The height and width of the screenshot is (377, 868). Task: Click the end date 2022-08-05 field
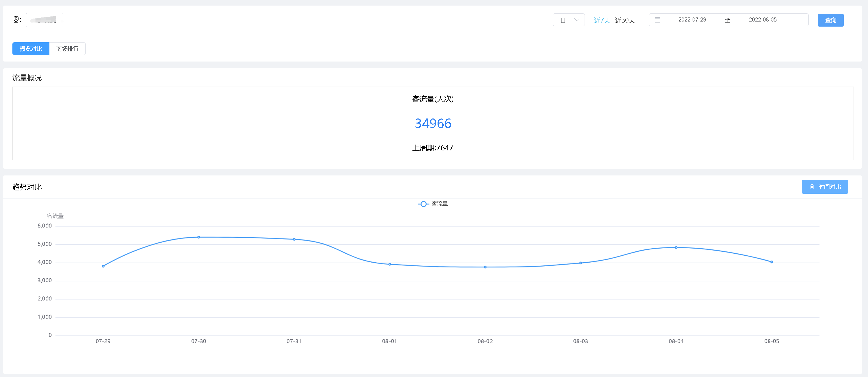[762, 20]
